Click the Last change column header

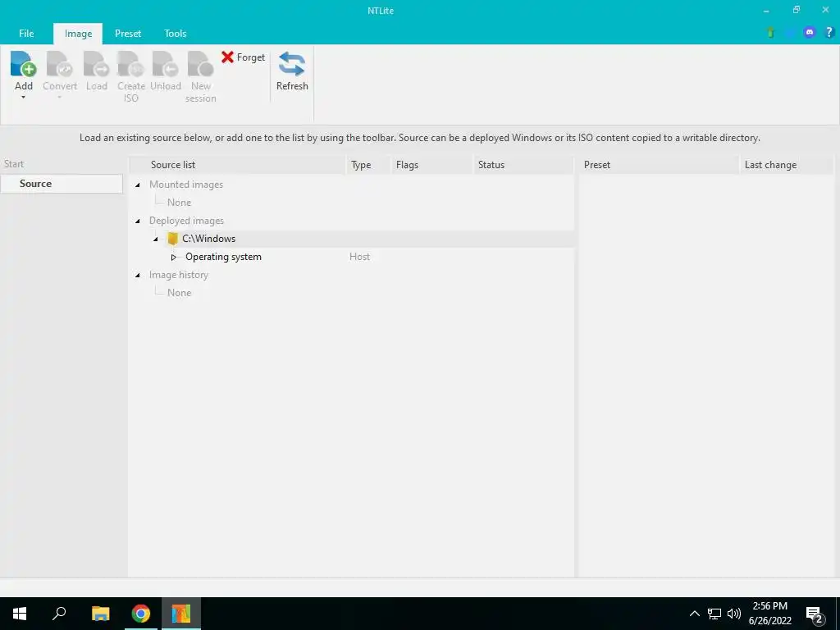[x=786, y=165]
